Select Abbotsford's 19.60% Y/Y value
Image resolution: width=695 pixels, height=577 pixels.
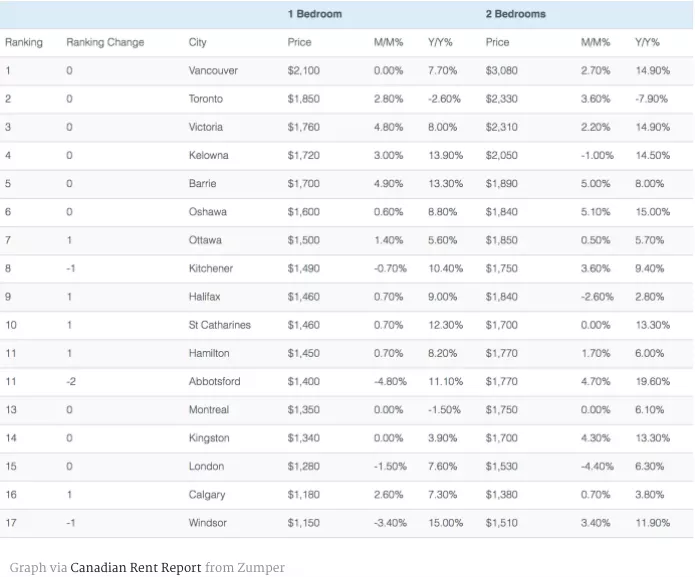pos(652,382)
